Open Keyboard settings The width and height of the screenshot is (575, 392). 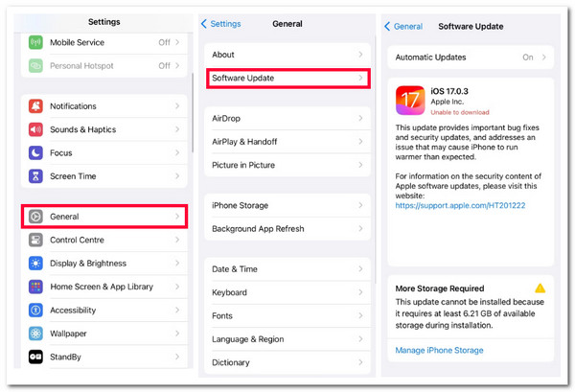pos(287,292)
